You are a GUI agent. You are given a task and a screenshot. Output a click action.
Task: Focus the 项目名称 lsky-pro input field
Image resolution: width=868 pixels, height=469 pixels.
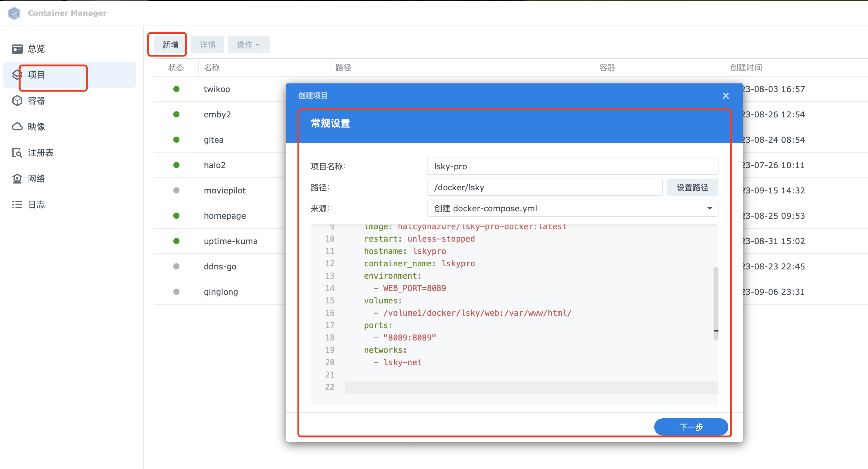pos(572,166)
